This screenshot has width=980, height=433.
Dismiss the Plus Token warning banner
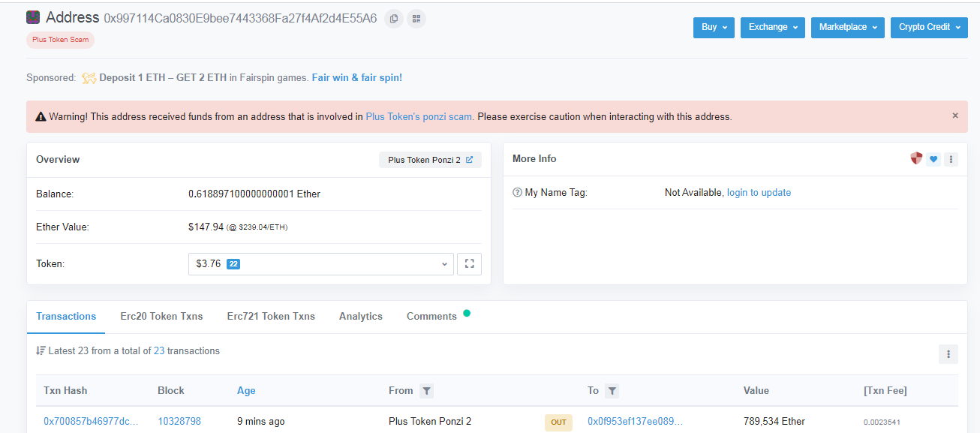[x=954, y=115]
